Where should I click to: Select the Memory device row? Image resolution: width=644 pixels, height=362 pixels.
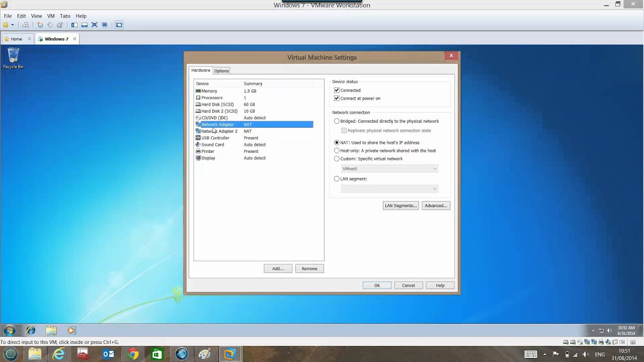pos(254,91)
